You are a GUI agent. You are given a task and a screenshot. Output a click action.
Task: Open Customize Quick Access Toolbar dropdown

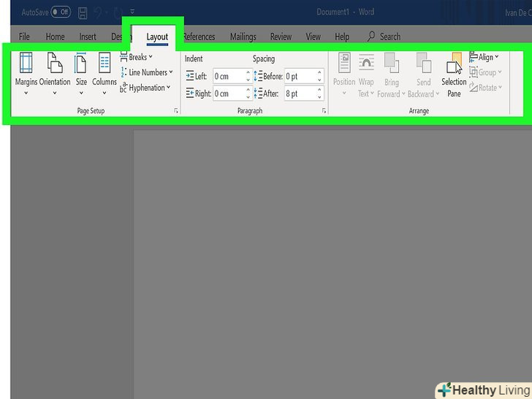[132, 12]
